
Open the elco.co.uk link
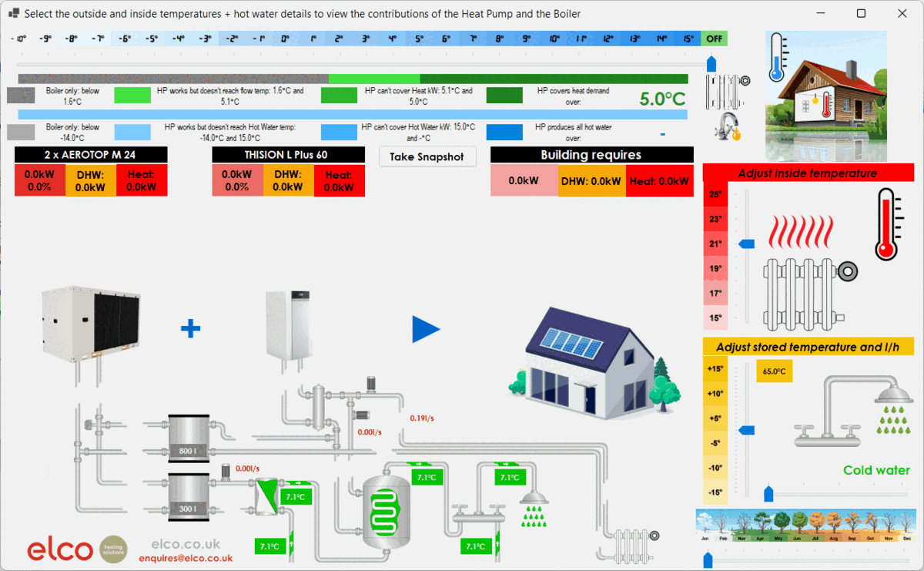tap(186, 544)
